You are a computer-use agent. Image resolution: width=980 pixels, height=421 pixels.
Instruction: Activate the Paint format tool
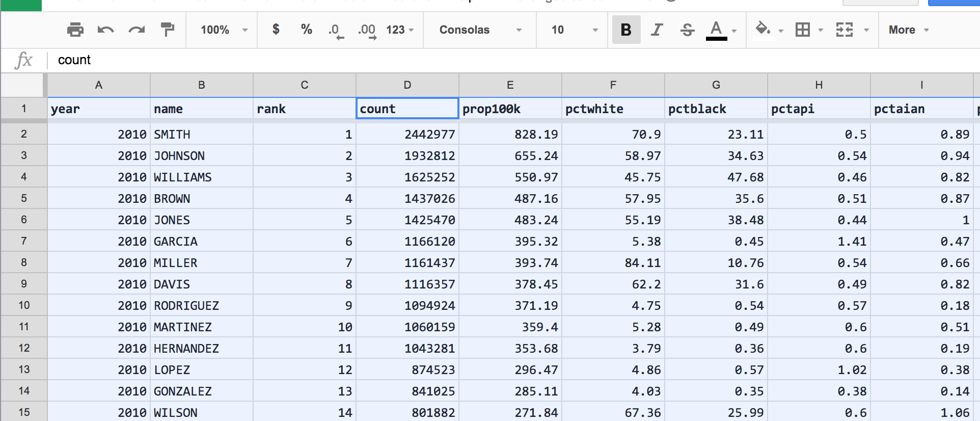tap(167, 30)
